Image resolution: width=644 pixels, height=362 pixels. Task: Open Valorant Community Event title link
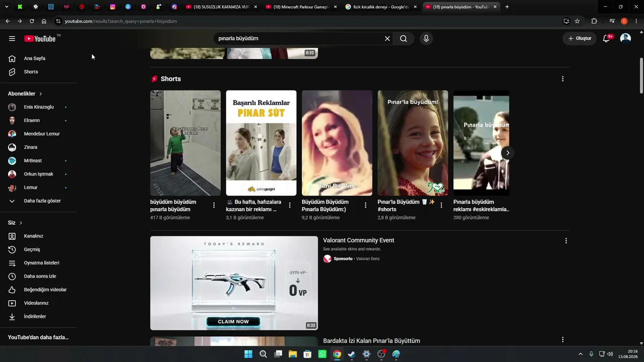coord(359,240)
